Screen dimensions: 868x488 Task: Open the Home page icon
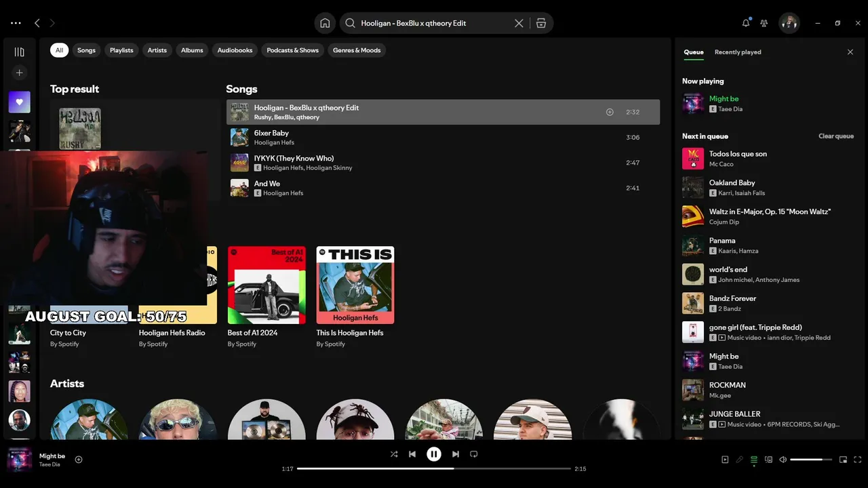tap(325, 23)
